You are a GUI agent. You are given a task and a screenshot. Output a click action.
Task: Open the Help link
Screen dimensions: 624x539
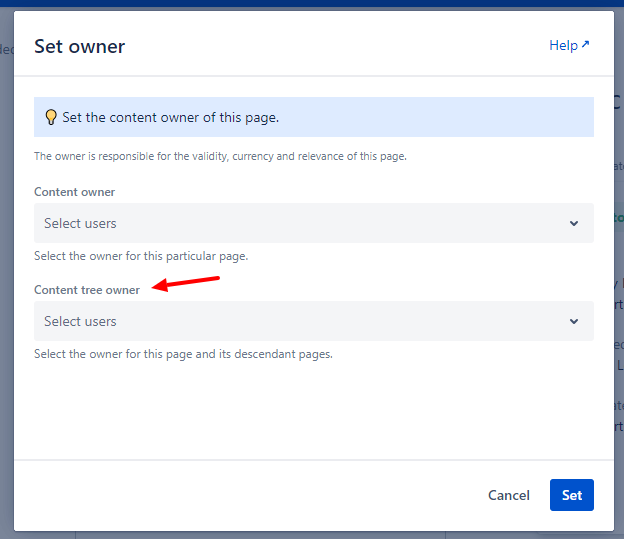(x=568, y=45)
